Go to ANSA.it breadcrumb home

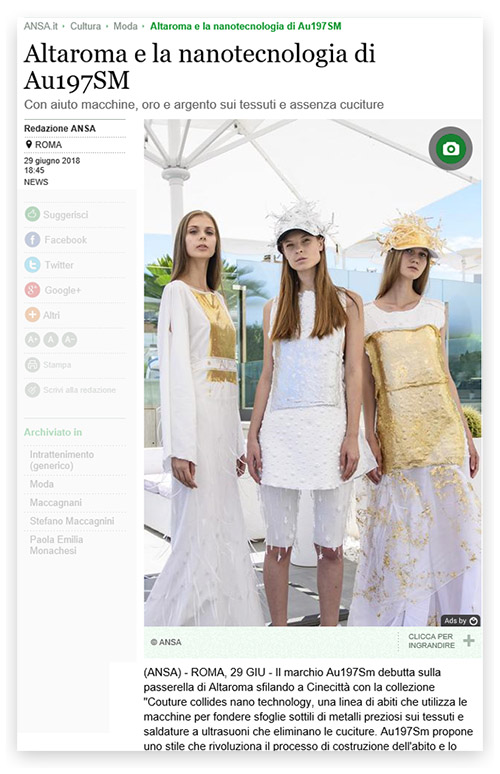click(x=41, y=26)
